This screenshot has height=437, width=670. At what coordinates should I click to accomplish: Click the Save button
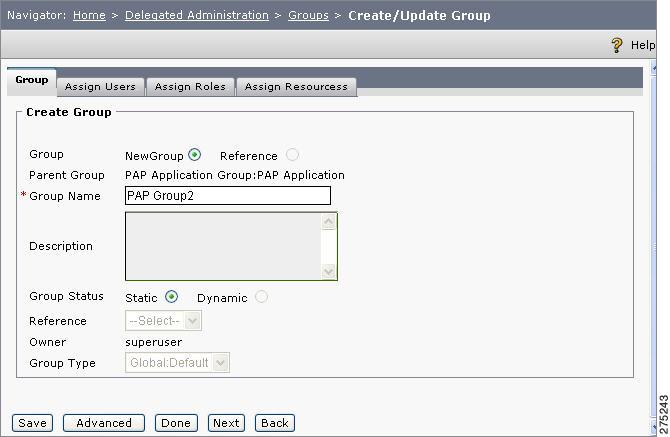(x=32, y=423)
